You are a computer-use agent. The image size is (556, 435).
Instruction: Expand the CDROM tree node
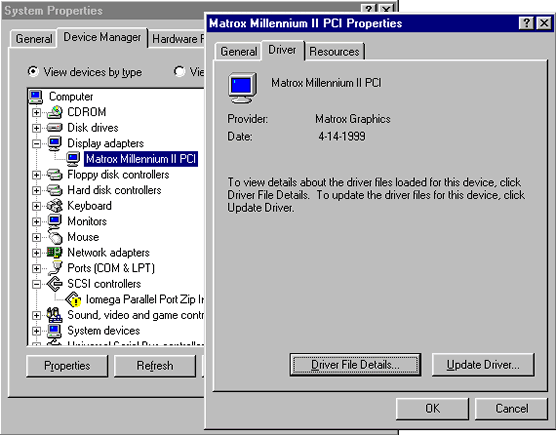(x=36, y=112)
